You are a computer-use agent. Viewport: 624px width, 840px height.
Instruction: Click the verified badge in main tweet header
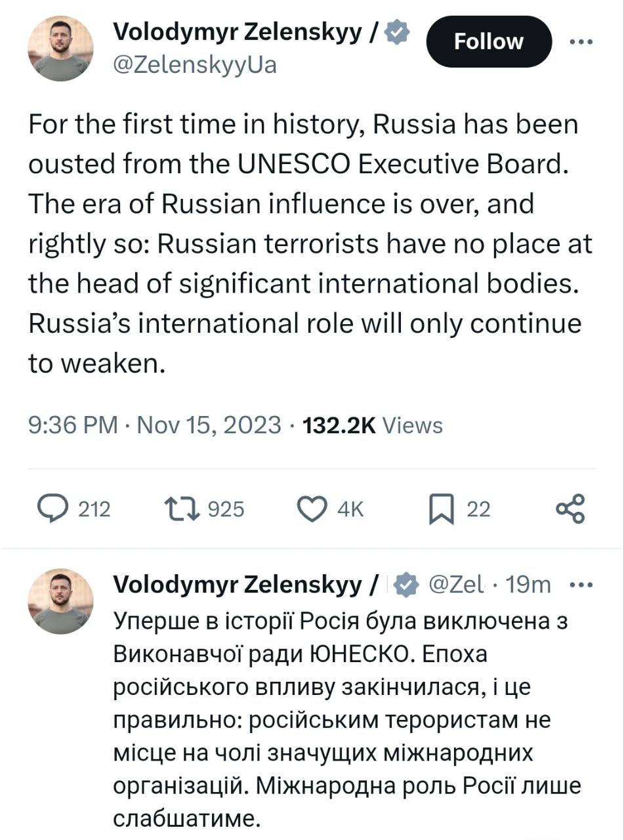(398, 31)
